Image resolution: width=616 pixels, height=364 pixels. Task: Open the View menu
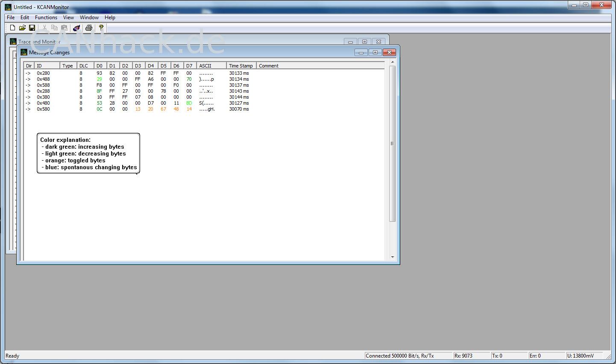pyautogui.click(x=68, y=18)
